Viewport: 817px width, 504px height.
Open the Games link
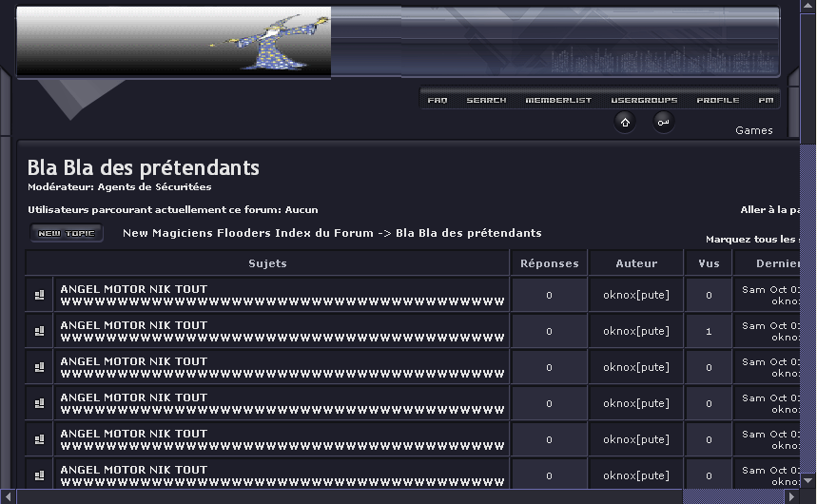(x=753, y=130)
